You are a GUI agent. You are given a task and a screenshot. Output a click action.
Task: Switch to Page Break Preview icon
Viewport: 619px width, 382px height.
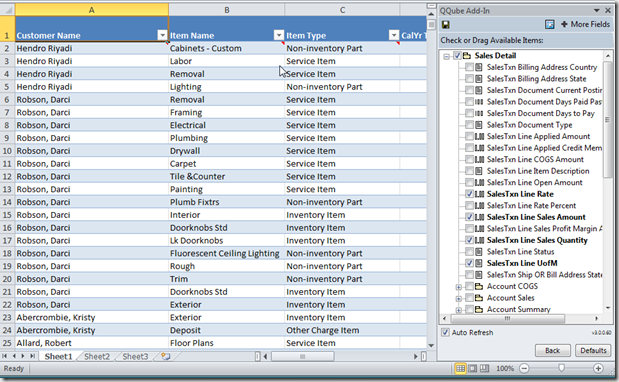coord(484,369)
